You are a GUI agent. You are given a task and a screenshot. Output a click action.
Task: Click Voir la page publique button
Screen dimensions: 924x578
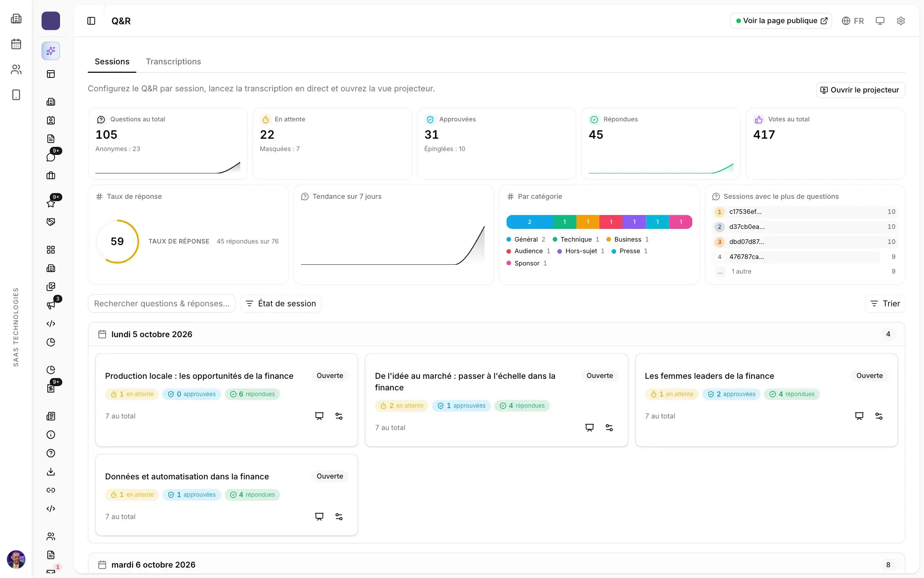781,21
